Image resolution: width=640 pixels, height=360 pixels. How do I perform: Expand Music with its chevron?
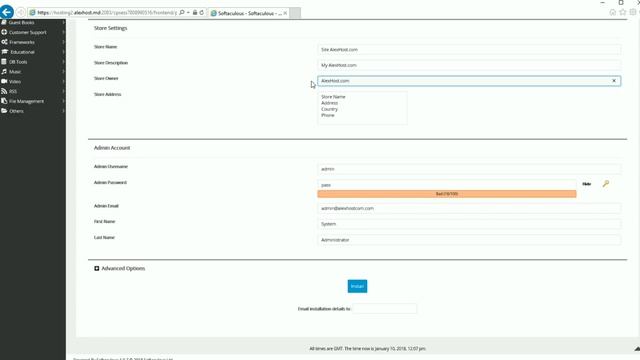click(63, 71)
